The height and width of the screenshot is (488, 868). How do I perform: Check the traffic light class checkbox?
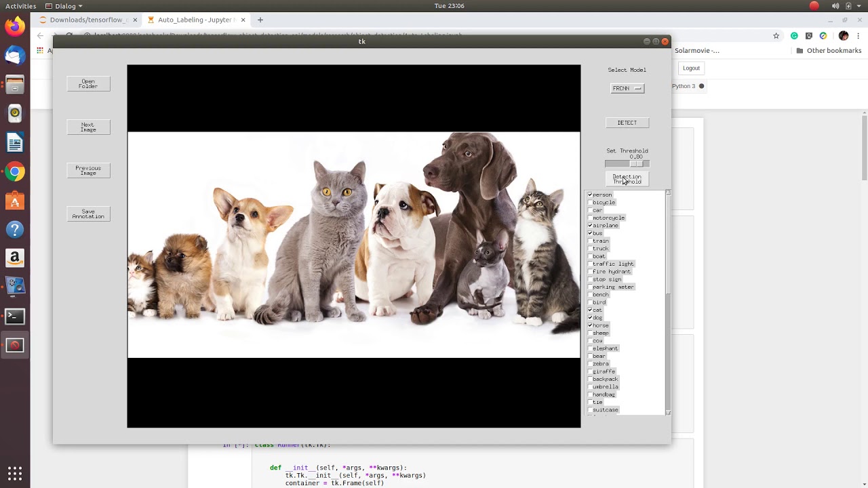click(x=590, y=264)
